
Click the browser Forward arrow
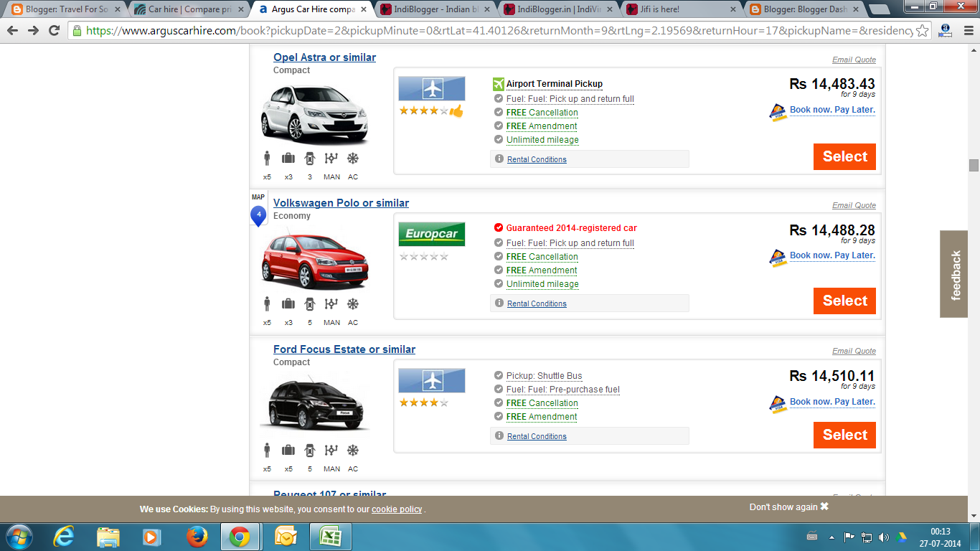(x=33, y=31)
